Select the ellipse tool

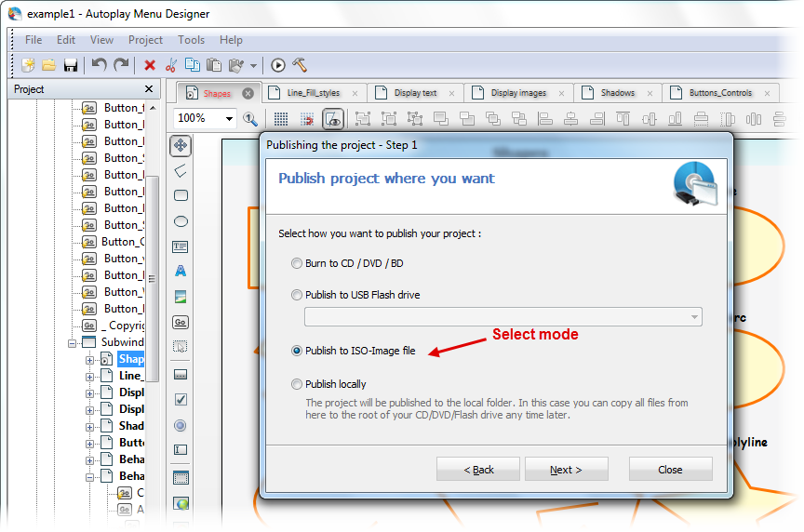coord(181,221)
